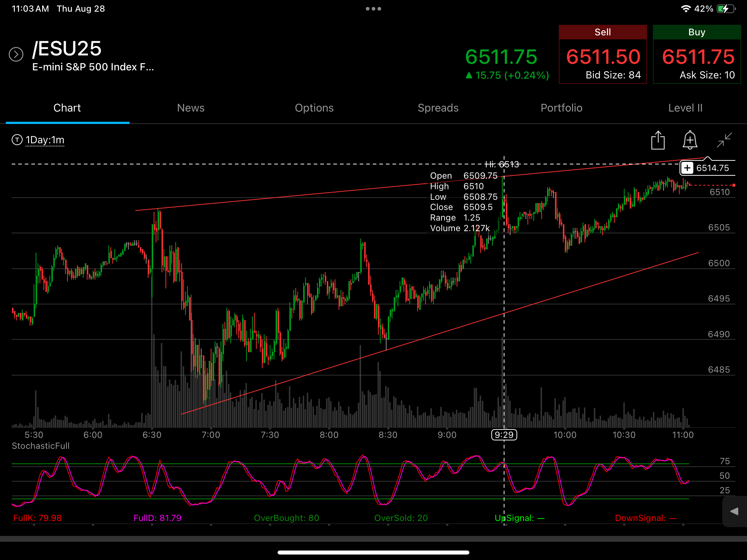
Task: Tap the circled arrow beside /ESU25
Action: (16, 54)
